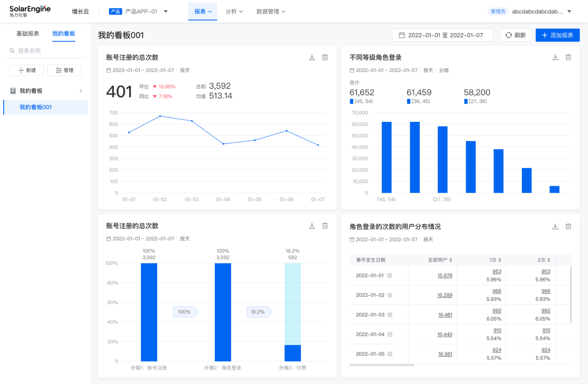The width and height of the screenshot is (588, 384).
Task: Expand the 2022-01-03 table row
Action: point(390,315)
